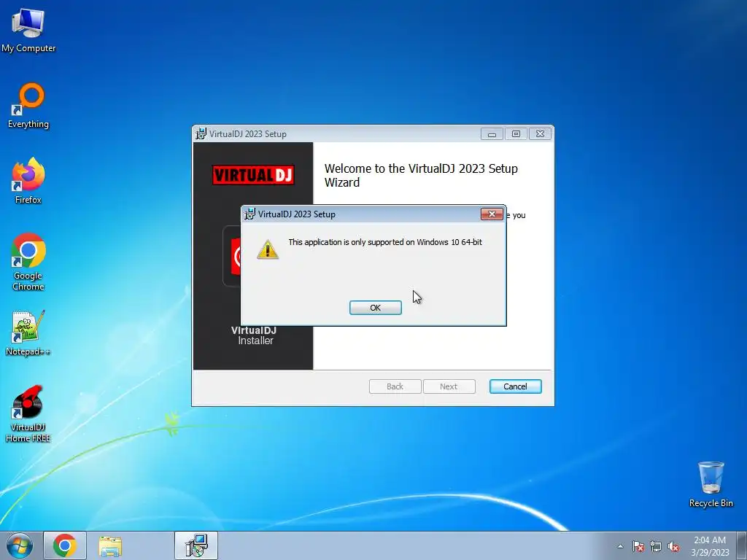747x560 pixels.
Task: Click OK in the warning dialog
Action: (x=376, y=308)
